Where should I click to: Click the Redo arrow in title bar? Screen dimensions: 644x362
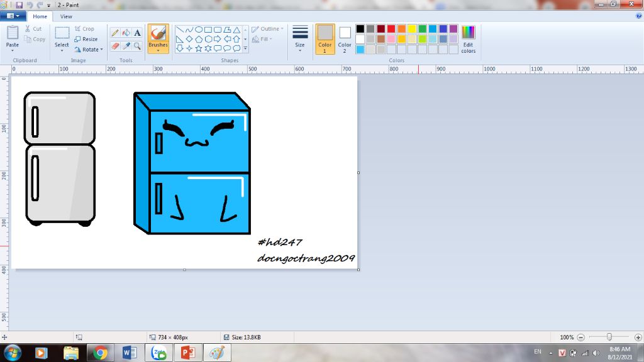coord(40,5)
